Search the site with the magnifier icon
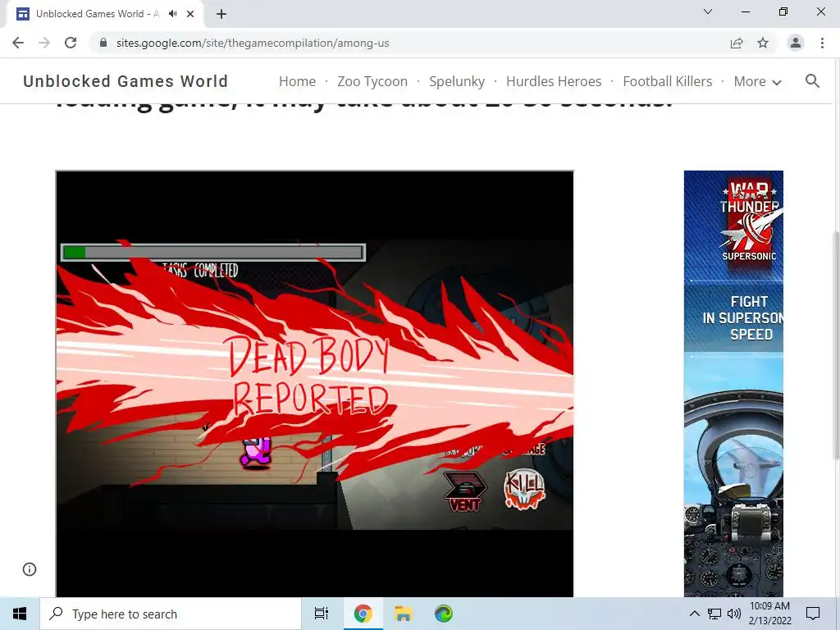Viewport: 840px width, 630px height. click(x=812, y=81)
